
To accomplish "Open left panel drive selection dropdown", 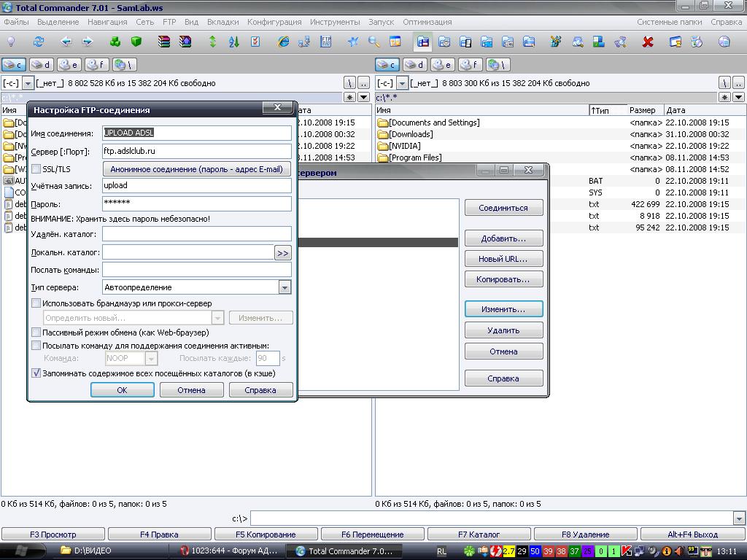I will point(28,83).
